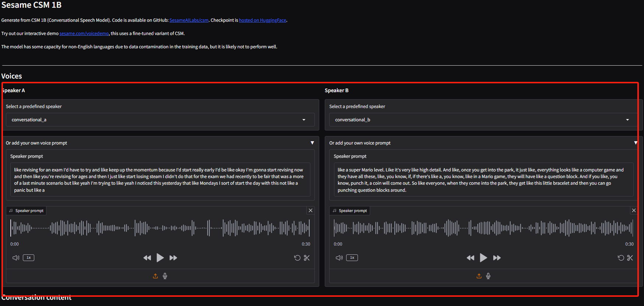Upload audio file for Speaker A

(155, 276)
